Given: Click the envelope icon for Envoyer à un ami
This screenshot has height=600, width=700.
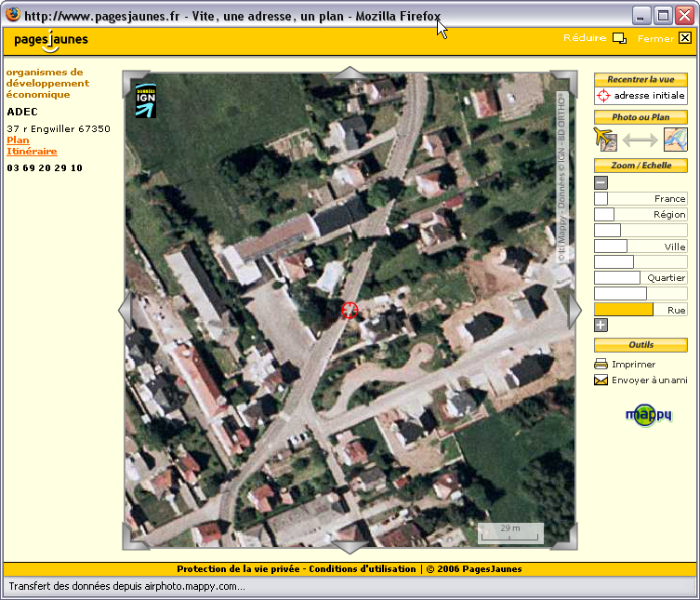Looking at the screenshot, I should tap(601, 380).
